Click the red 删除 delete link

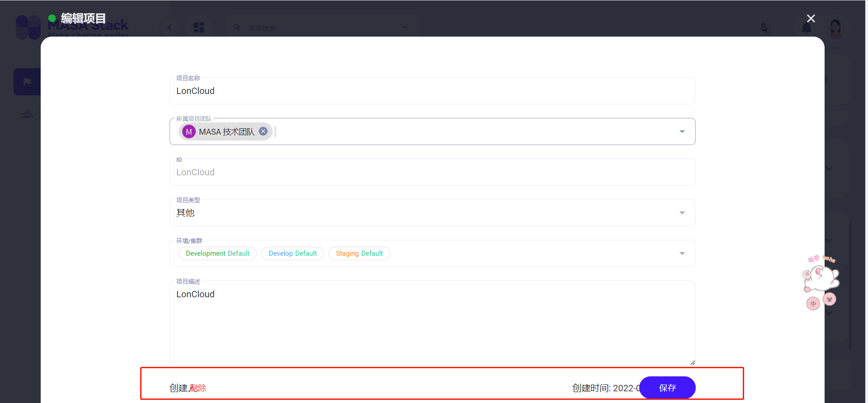198,388
